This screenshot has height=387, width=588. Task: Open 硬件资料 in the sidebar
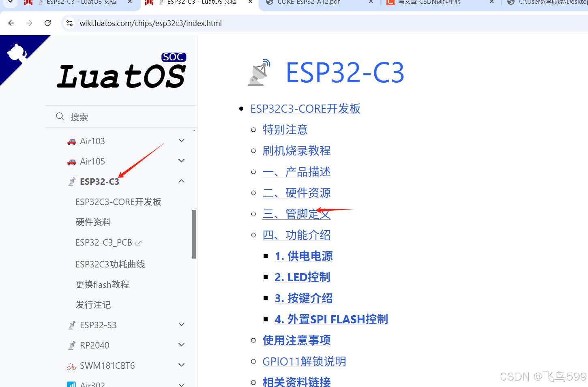coord(93,222)
